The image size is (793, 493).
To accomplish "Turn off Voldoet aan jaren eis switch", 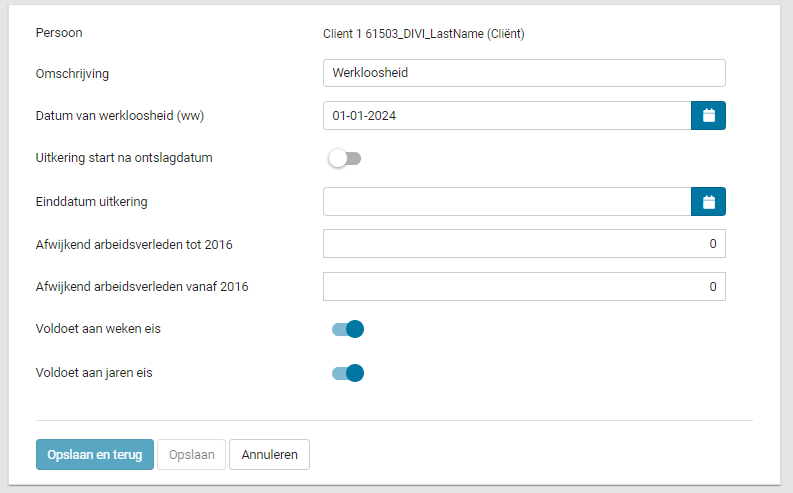I will (347, 373).
